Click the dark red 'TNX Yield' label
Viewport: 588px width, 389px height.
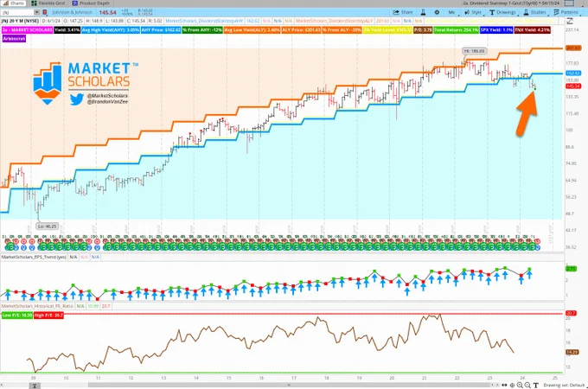pyautogui.click(x=532, y=30)
